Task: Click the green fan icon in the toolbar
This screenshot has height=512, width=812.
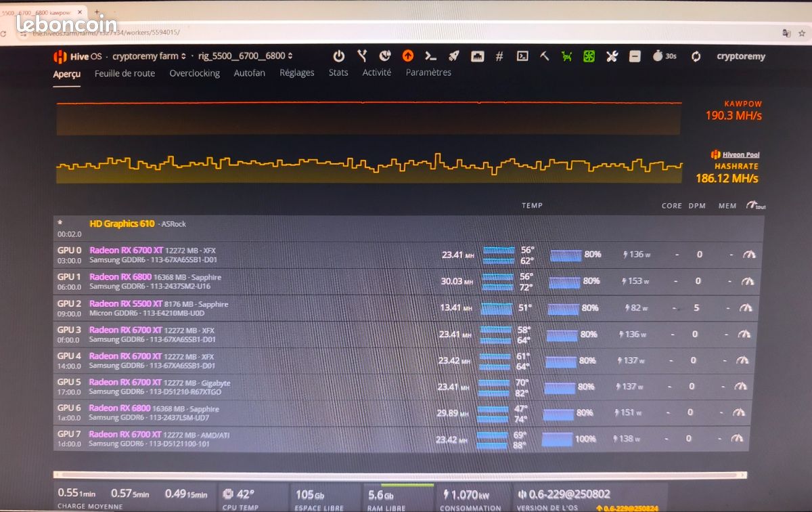Action: pyautogui.click(x=589, y=56)
